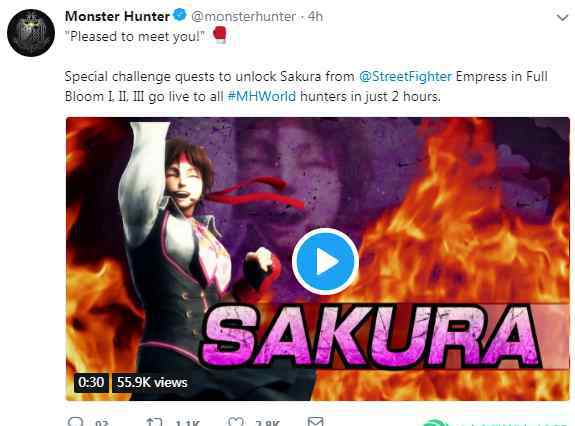This screenshot has width=575, height=426.
Task: Retweet using the arrows icon
Action: pos(154,422)
